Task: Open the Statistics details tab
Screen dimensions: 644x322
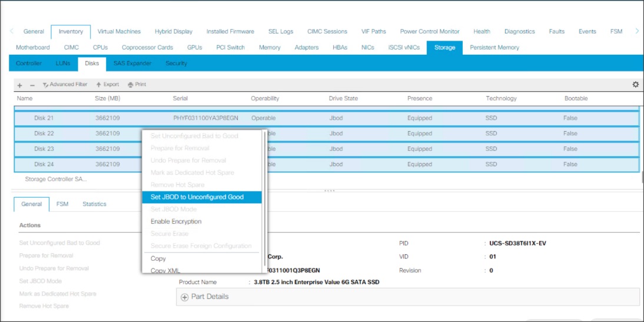Action: (x=94, y=204)
